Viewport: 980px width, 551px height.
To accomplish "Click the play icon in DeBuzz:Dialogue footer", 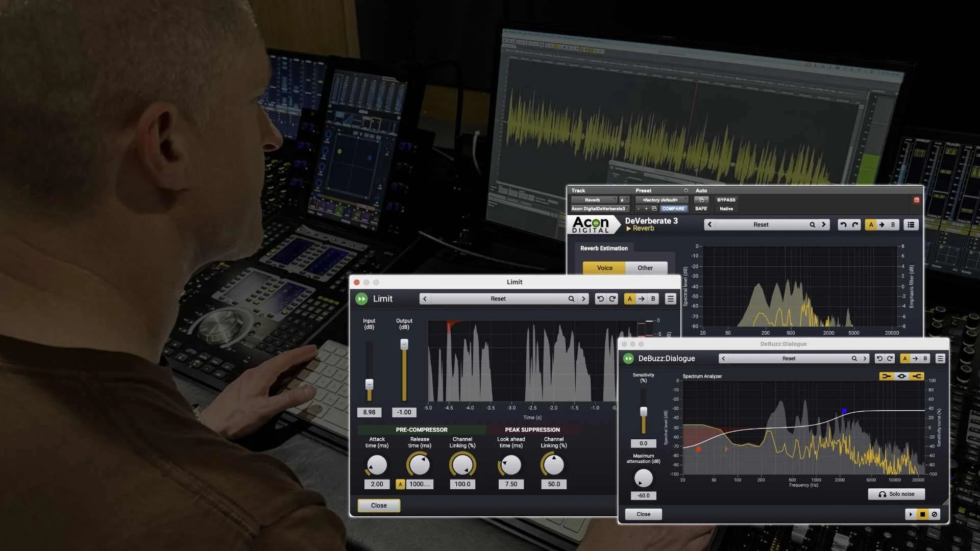I will pyautogui.click(x=910, y=514).
